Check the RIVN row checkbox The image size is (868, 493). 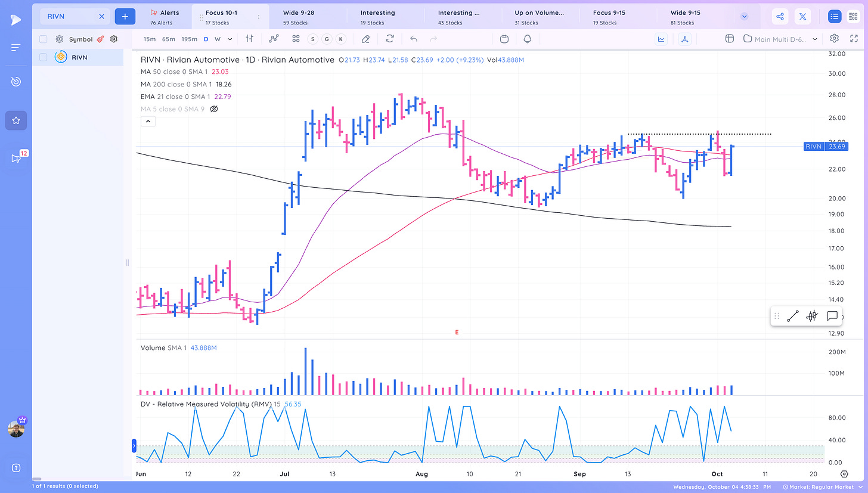(x=43, y=57)
